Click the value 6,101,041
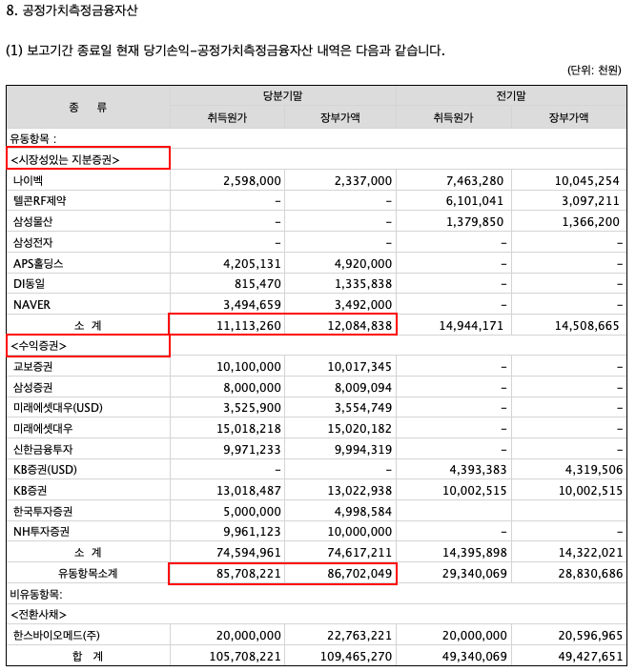 tap(474, 201)
